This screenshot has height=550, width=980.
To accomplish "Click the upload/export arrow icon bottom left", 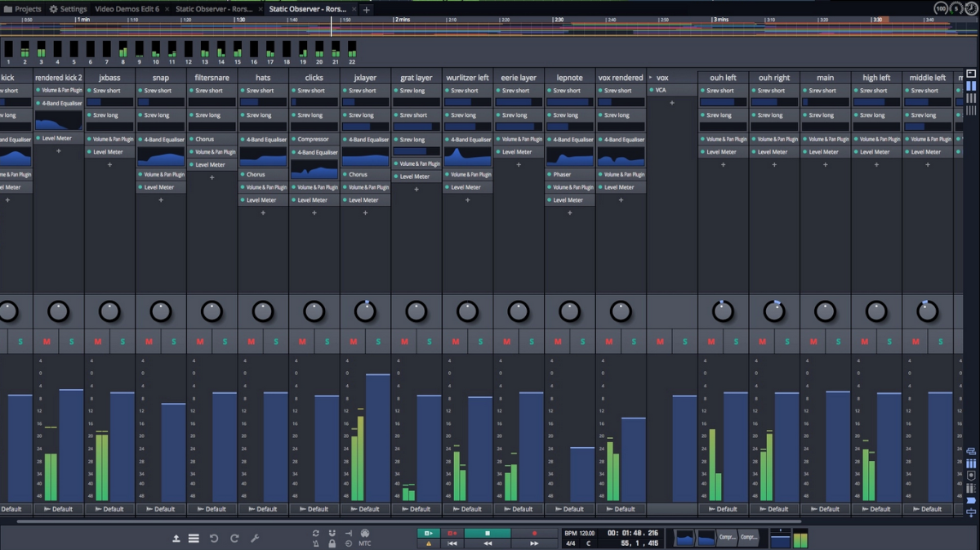I will tap(177, 538).
